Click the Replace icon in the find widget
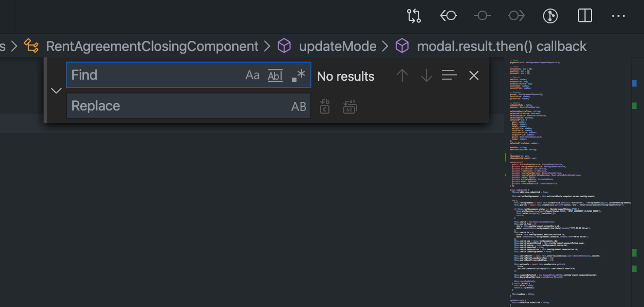 (x=325, y=106)
